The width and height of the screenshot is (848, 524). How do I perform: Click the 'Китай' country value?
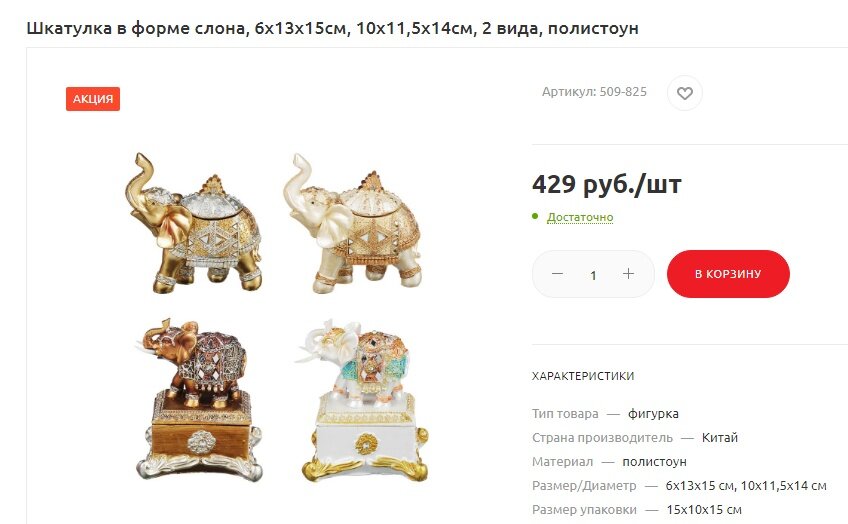click(720, 437)
